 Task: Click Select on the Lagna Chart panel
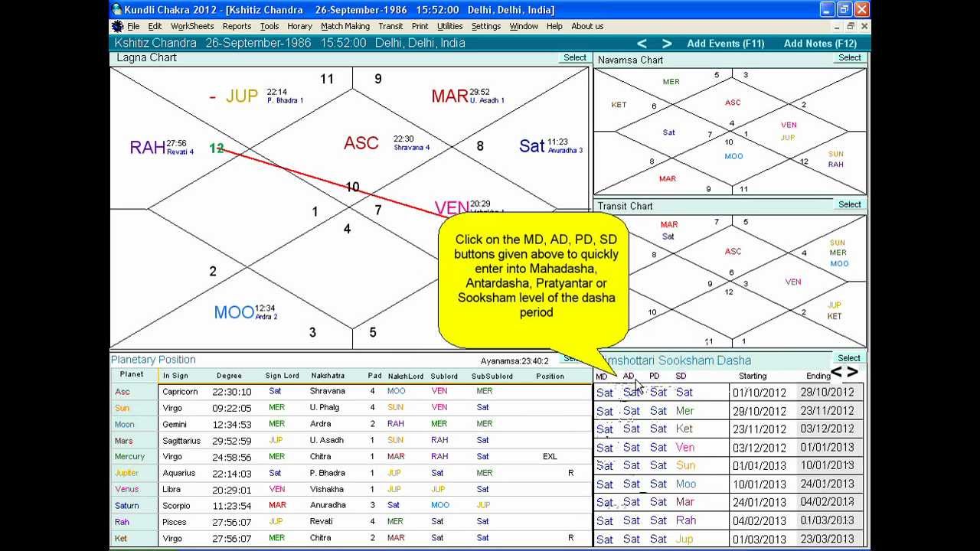click(575, 57)
